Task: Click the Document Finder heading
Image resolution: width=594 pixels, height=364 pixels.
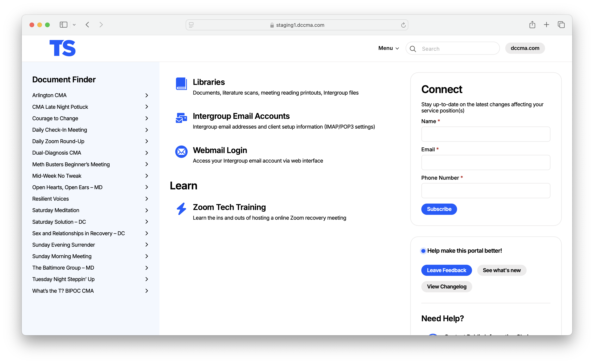Action: (64, 80)
